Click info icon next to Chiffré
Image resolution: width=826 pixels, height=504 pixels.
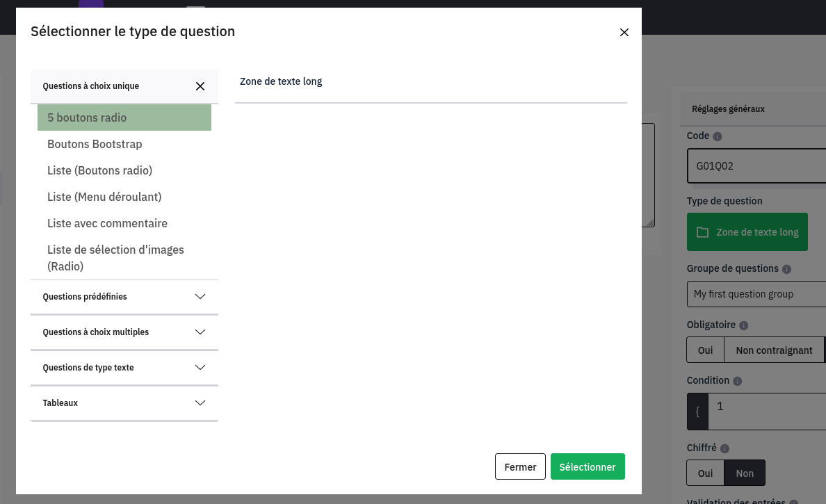(x=724, y=449)
